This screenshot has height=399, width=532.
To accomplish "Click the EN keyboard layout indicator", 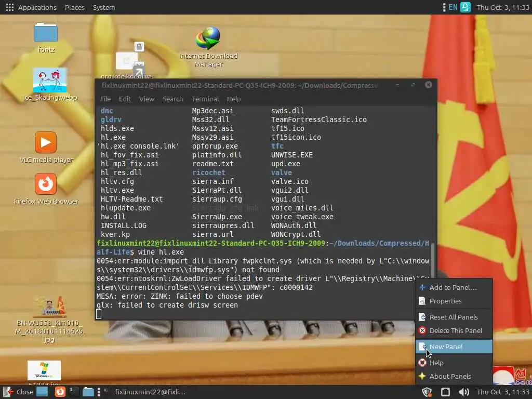I will (x=453, y=7).
